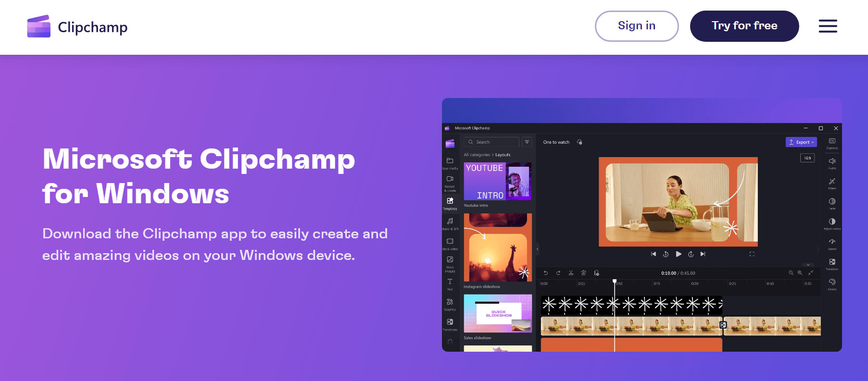Select the orange background track clip
868x381 pixels.
click(x=632, y=344)
